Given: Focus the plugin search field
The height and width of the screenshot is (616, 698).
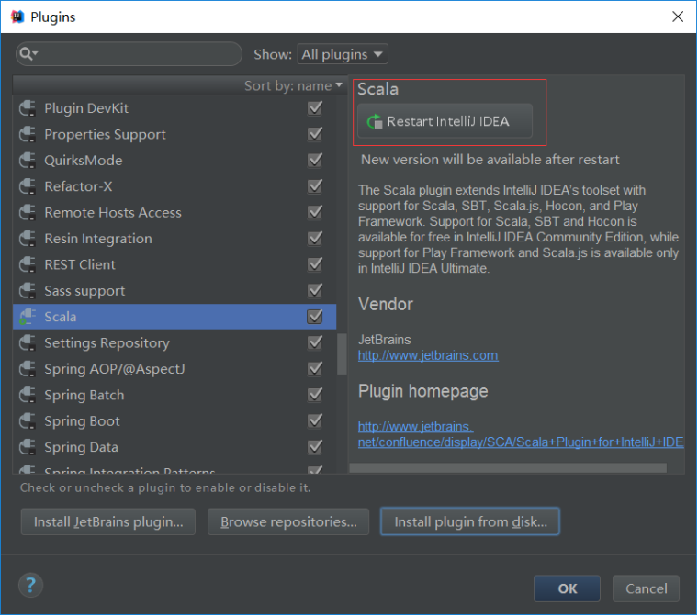Looking at the screenshot, I should (138, 54).
